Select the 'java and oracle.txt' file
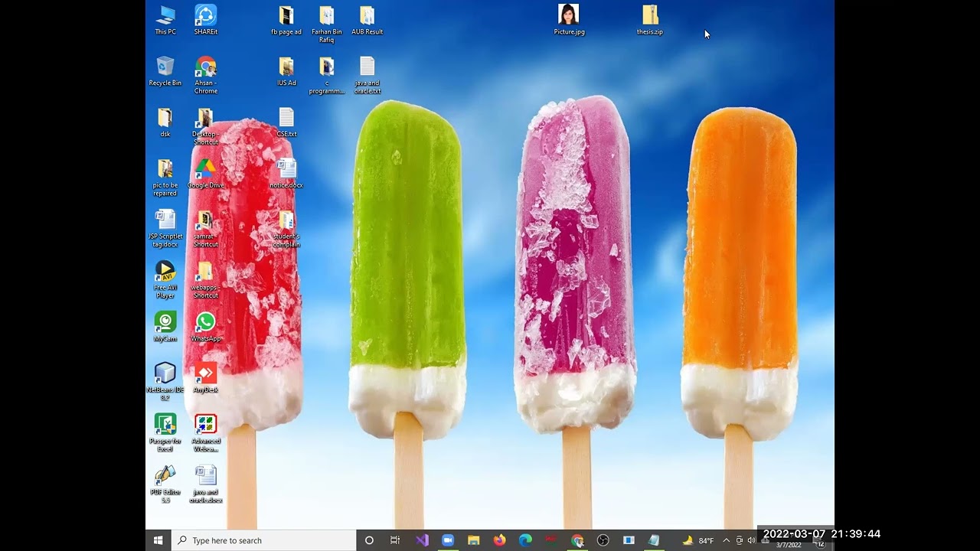This screenshot has width=980, height=551. [x=367, y=75]
